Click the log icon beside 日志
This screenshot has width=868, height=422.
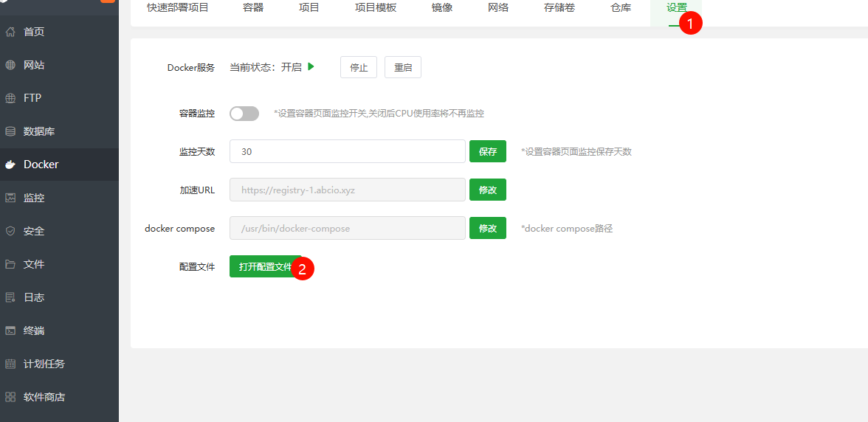point(10,297)
